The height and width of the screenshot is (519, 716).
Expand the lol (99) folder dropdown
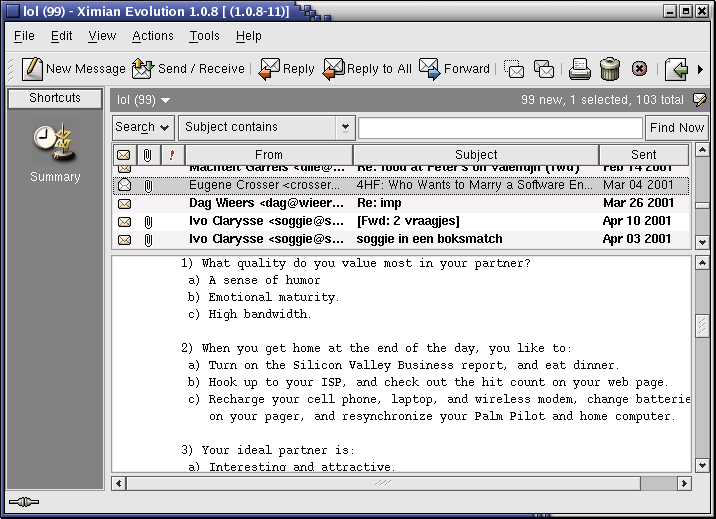coord(143,100)
